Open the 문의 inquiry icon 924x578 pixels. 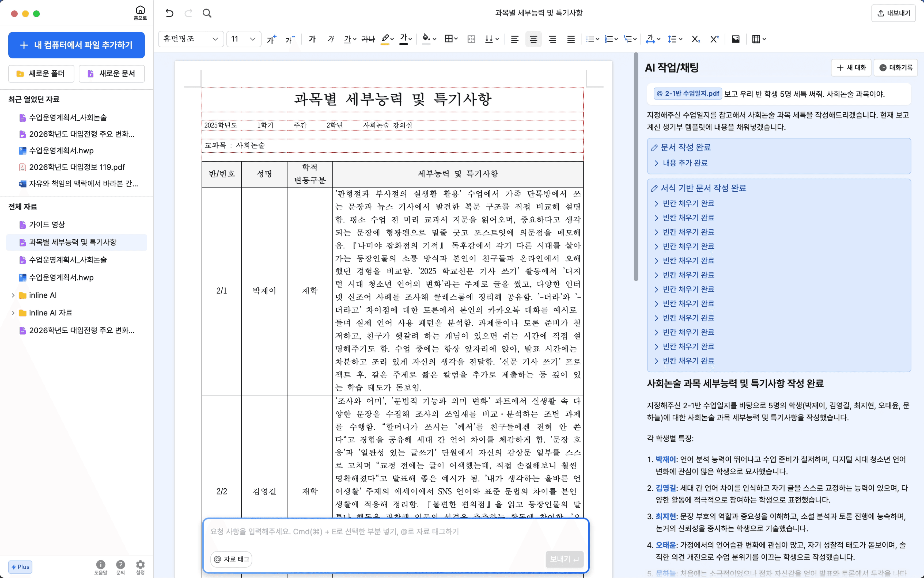120,567
